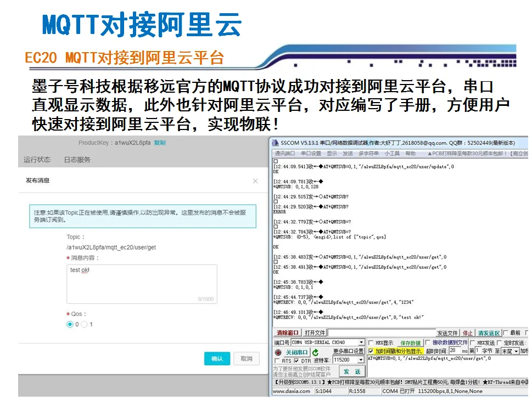Click the 清除窗口 button
Image resolution: width=532 pixels, height=400 pixels.
click(287, 333)
